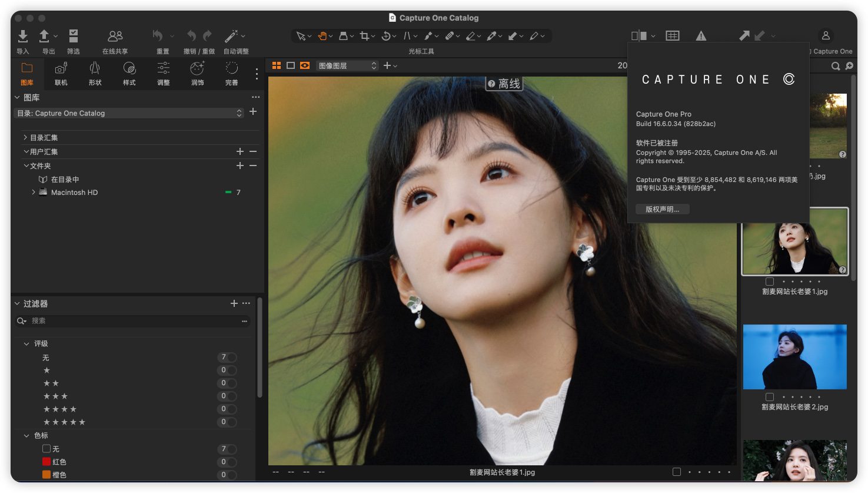
Task: Select the Crop tool
Action: tap(364, 36)
